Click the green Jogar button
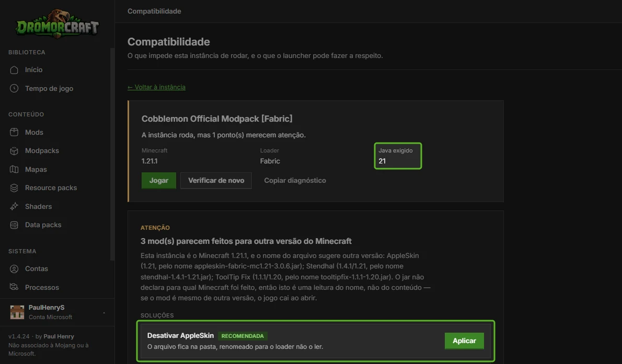 tap(159, 180)
